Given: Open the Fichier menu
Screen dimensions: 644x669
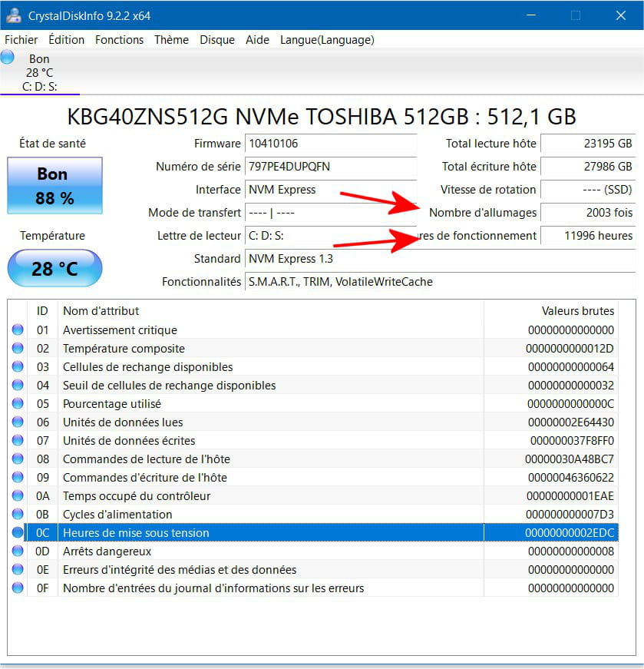Looking at the screenshot, I should point(21,40).
